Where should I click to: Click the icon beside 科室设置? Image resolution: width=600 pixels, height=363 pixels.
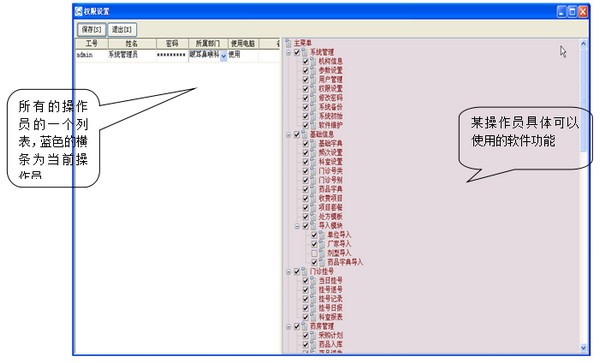[313, 162]
